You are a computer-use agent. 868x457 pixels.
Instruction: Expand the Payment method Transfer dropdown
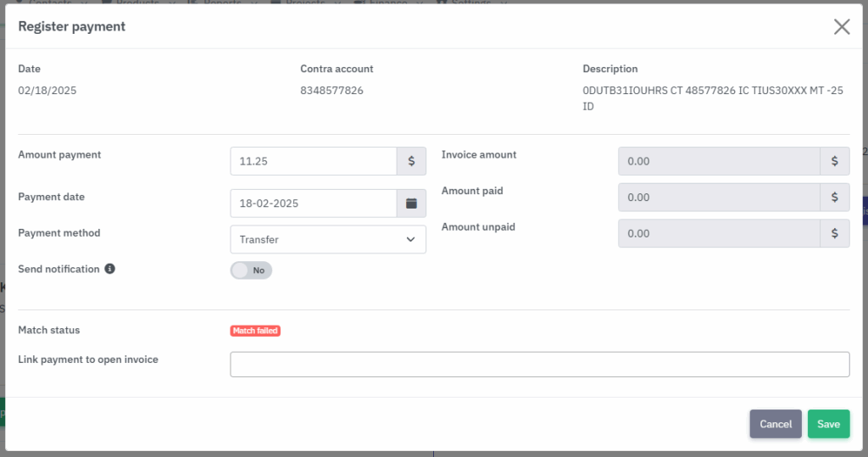pyautogui.click(x=327, y=239)
